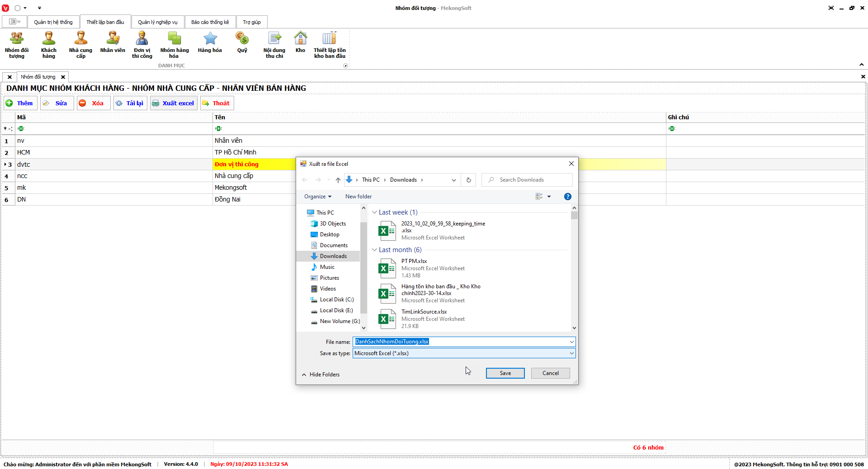This screenshot has width=868, height=469.
Task: Open Nhà cung cấp ribbon icon
Action: pyautogui.click(x=80, y=45)
